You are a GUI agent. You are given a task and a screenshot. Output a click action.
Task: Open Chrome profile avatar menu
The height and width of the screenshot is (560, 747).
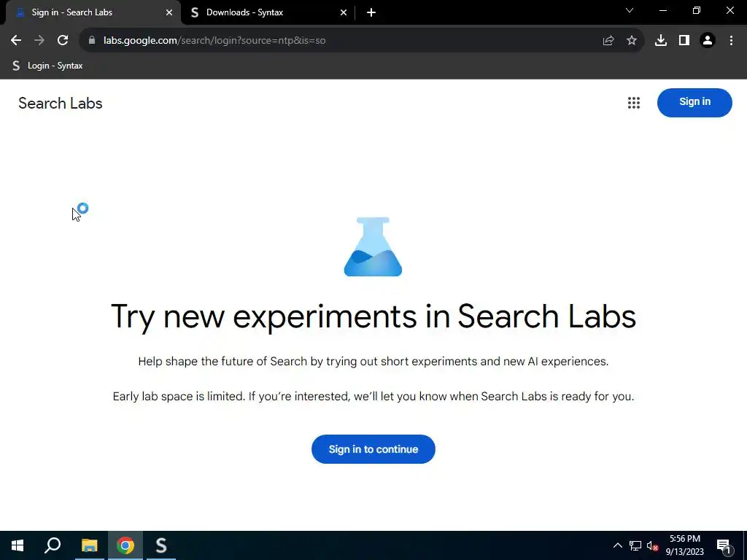tap(708, 41)
